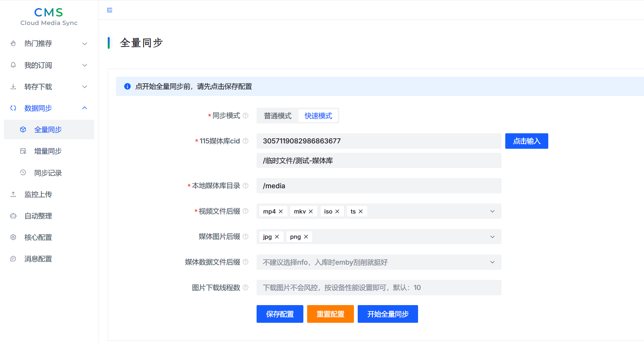Remove the png tag from image suffixes
This screenshot has width=644, height=343.
coord(306,237)
